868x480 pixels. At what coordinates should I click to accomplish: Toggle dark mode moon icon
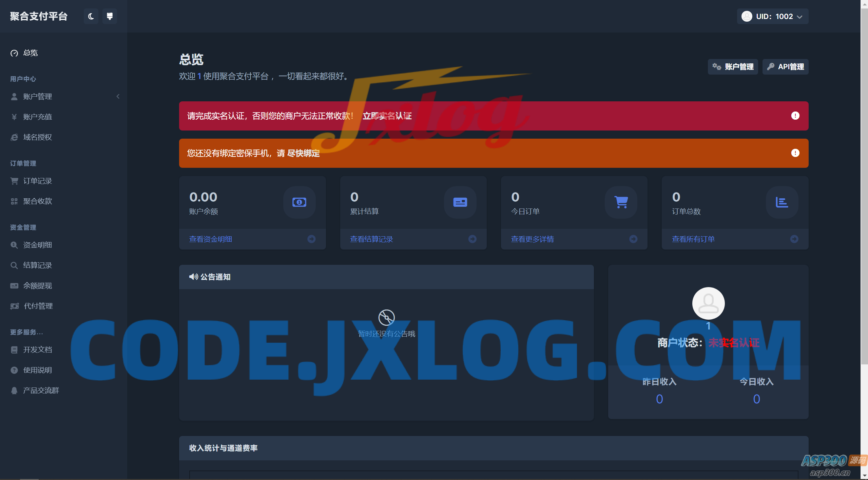[x=91, y=16]
